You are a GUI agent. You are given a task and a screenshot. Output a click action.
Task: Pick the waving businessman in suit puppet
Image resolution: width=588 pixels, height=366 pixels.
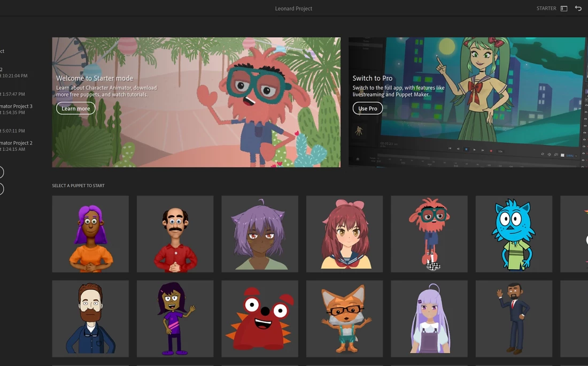(514, 318)
